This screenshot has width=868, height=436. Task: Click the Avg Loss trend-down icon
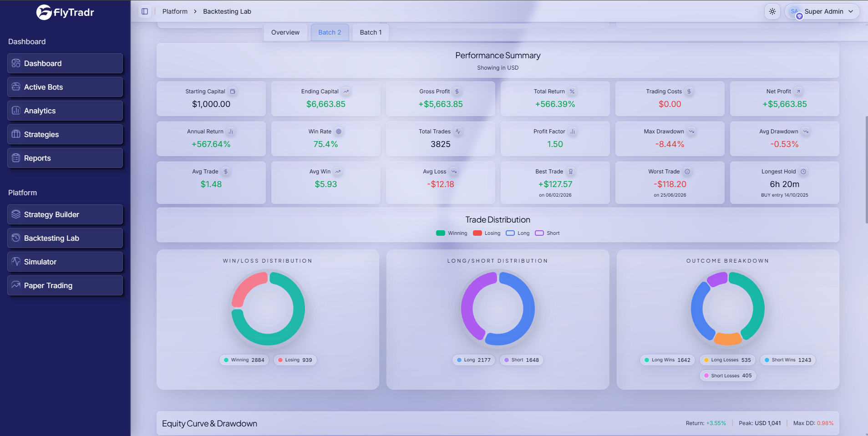(454, 172)
